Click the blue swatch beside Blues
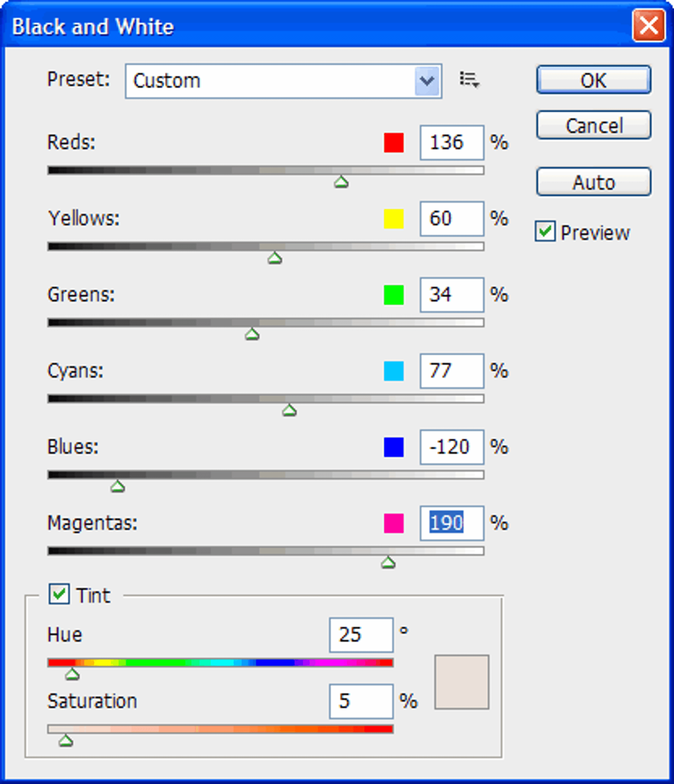The height and width of the screenshot is (784, 674). coord(394,447)
